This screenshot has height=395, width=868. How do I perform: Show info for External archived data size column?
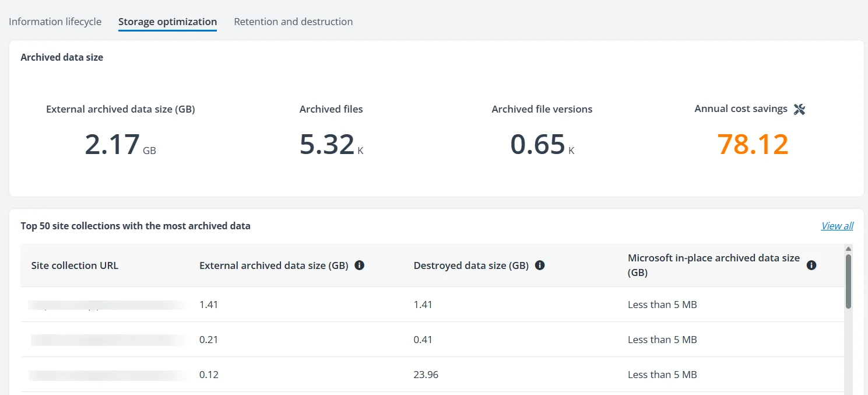pos(360,265)
